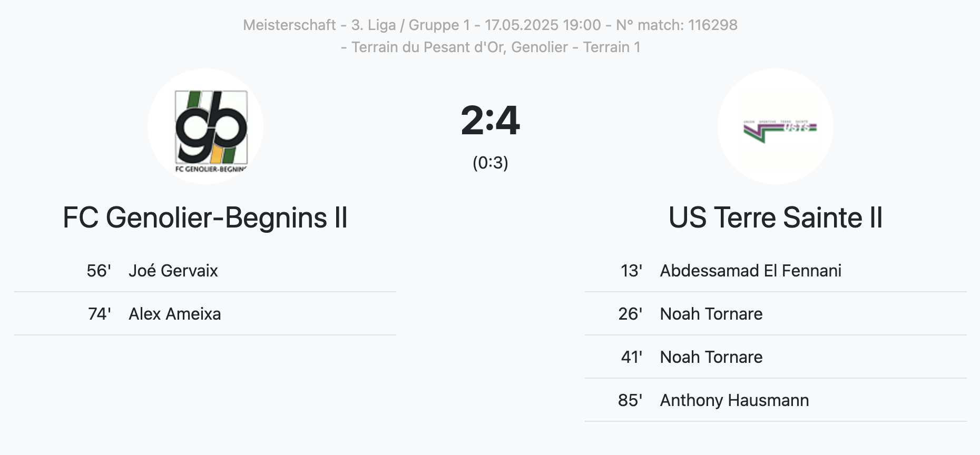
Task: Click the 17.05.2025 19:00 match date
Action: tap(543, 25)
